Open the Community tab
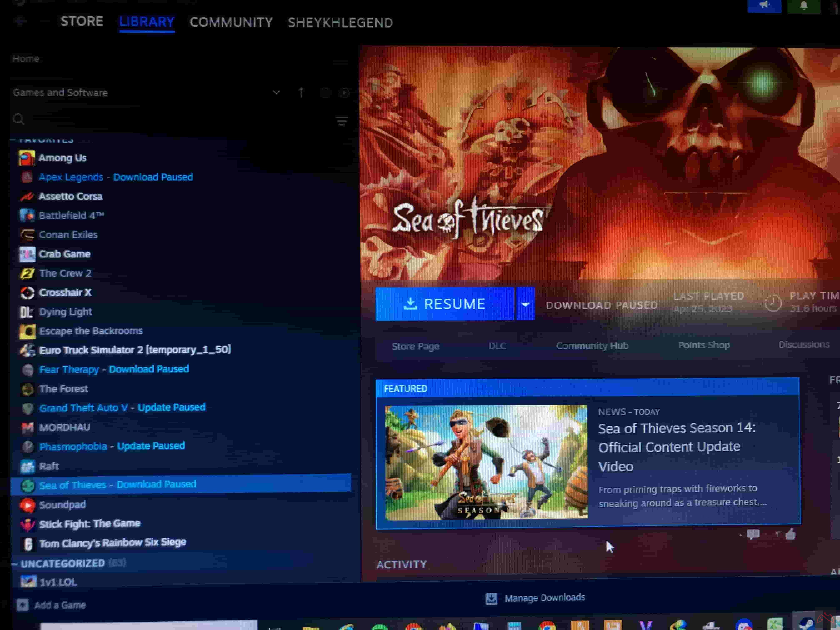Viewport: 840px width, 630px height. [x=231, y=22]
